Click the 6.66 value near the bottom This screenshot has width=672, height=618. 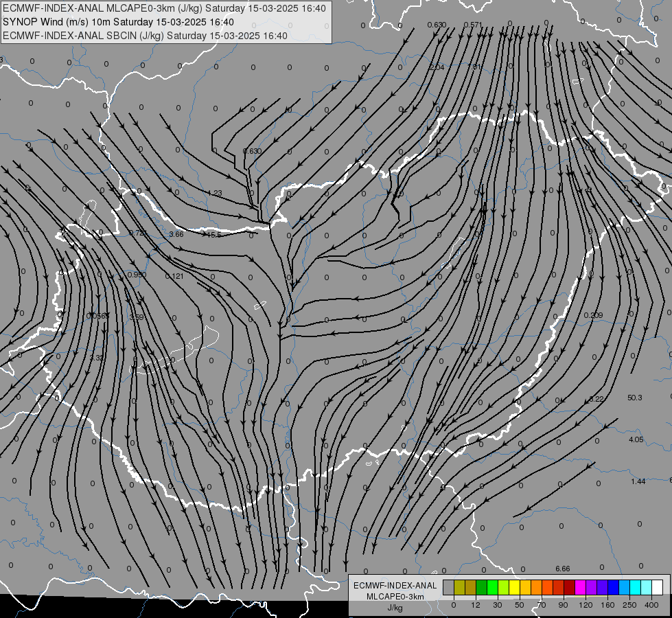pos(563,569)
